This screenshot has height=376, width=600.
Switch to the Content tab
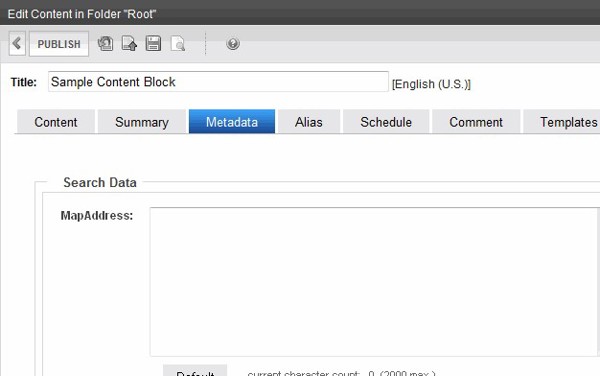pyautogui.click(x=56, y=122)
